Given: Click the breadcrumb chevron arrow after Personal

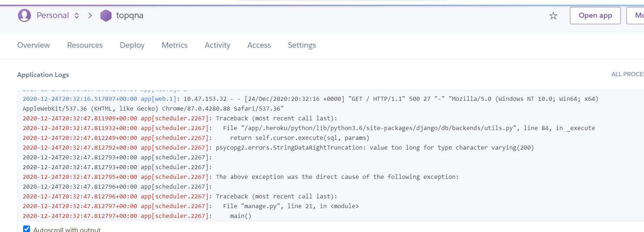Looking at the screenshot, I should (x=90, y=16).
